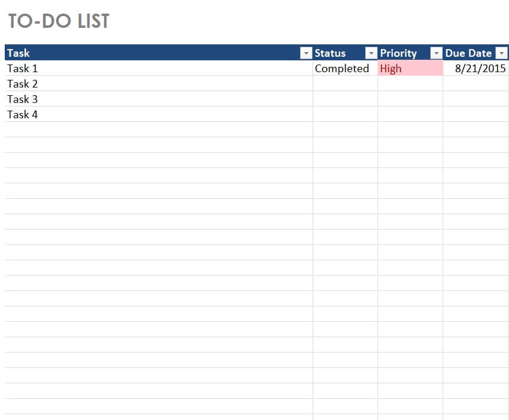Click the Task header label
This screenshot has width=509, height=420.
coord(18,53)
